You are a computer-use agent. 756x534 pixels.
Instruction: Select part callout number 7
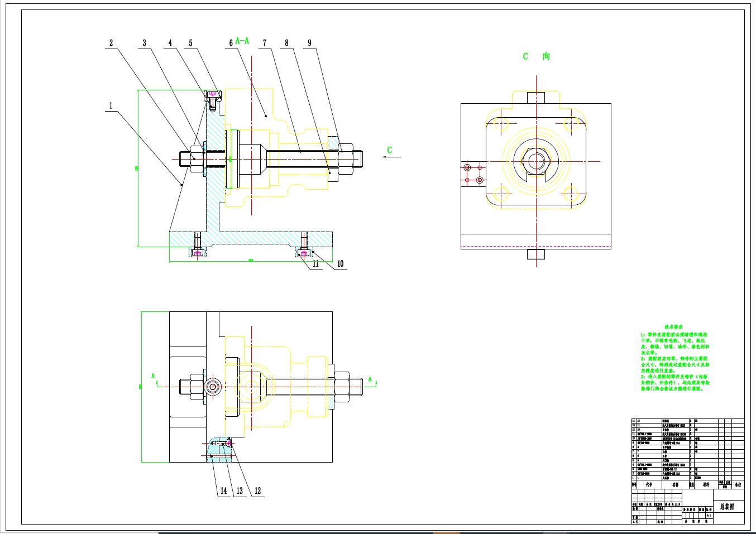tap(265, 43)
